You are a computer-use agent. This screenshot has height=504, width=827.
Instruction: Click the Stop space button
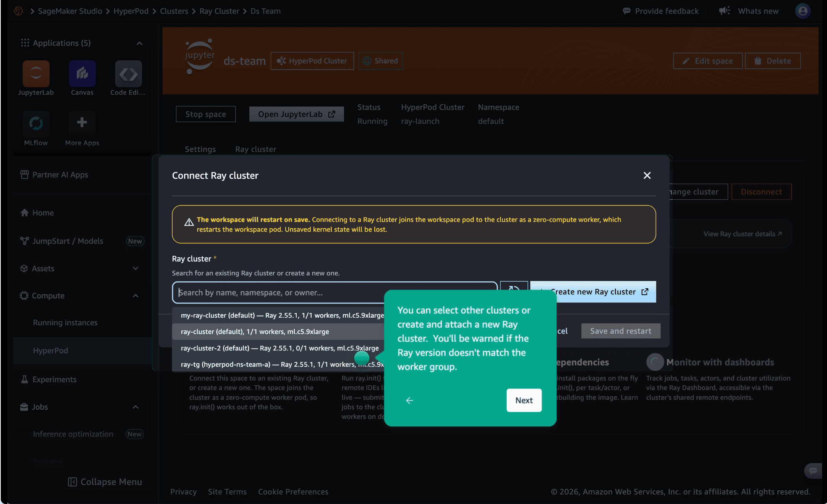[205, 114]
